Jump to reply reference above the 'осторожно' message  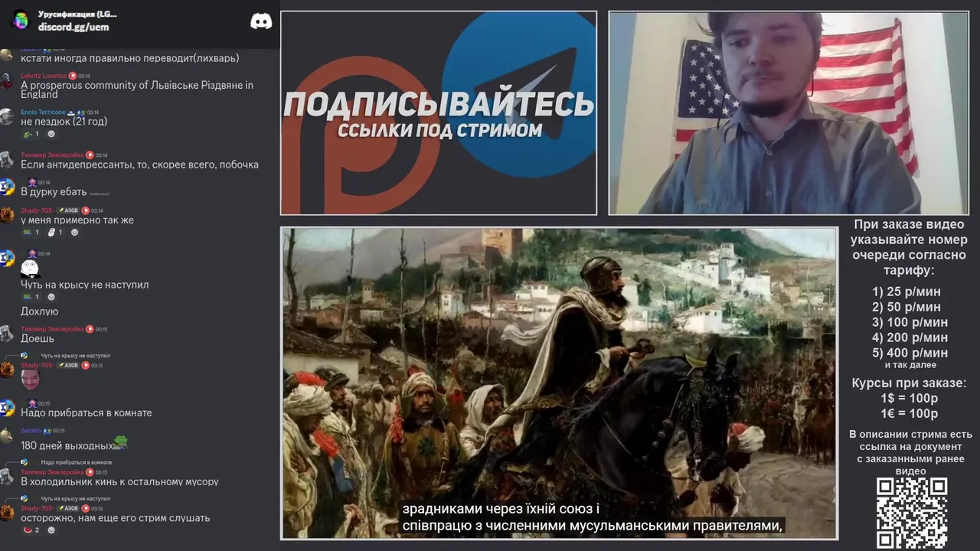click(76, 498)
